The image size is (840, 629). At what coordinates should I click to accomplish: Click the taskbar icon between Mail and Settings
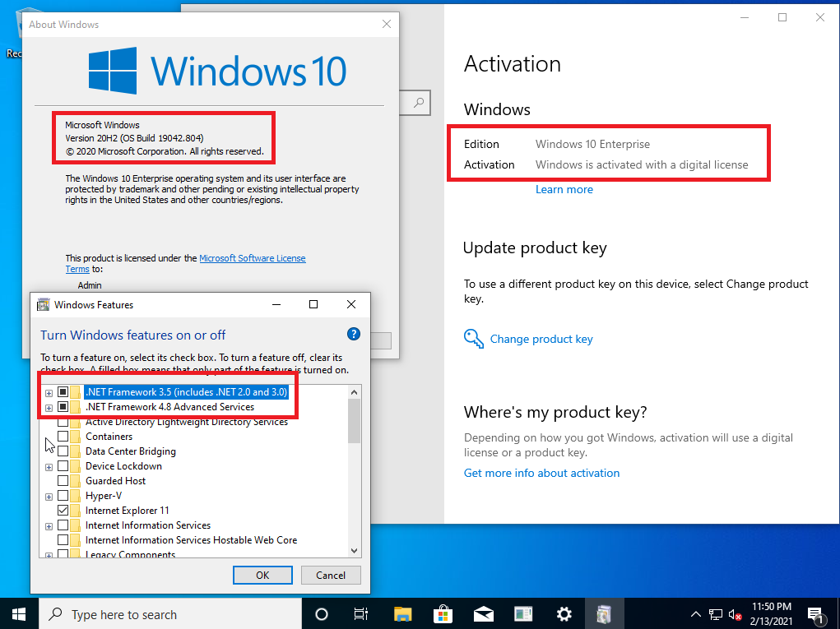pyautogui.click(x=523, y=614)
